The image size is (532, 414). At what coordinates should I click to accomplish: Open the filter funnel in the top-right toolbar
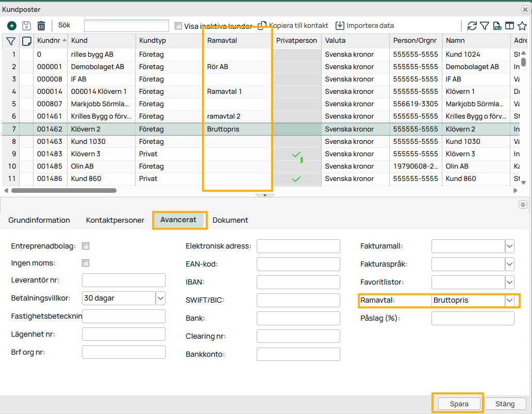485,26
